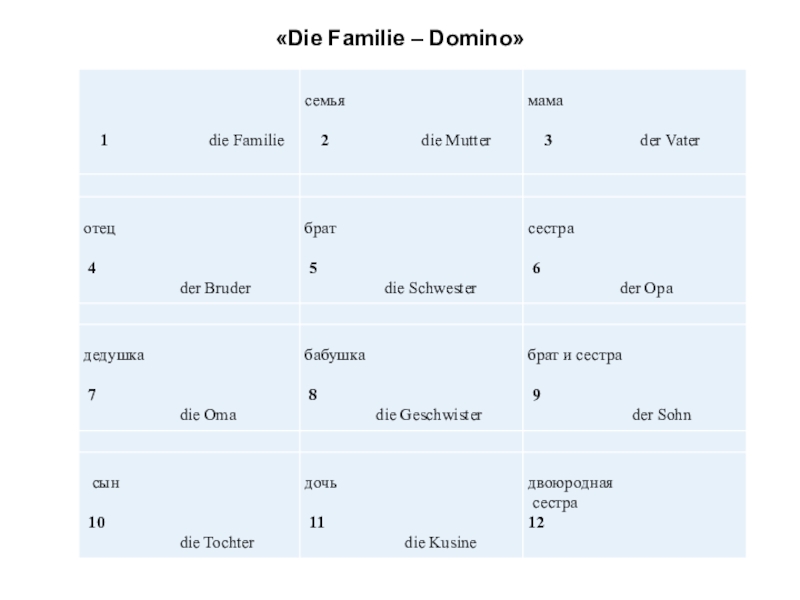Click the word "дедушка" in cell 7

pos(114,355)
